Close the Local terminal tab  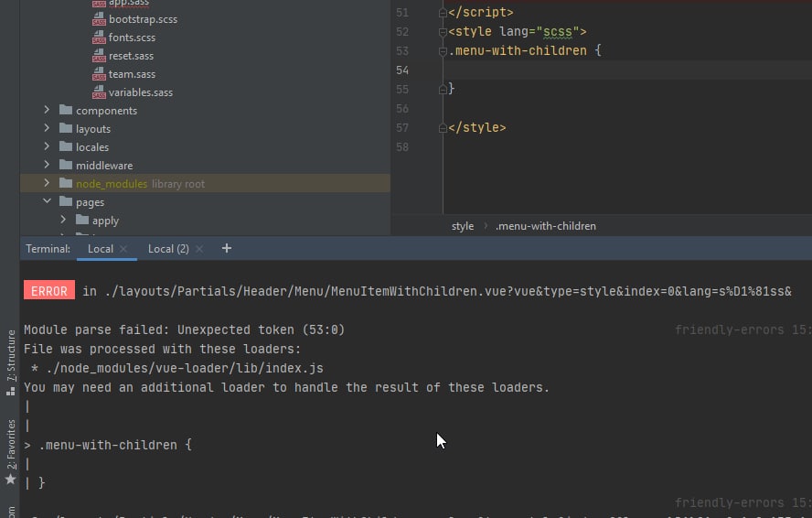tap(123, 249)
